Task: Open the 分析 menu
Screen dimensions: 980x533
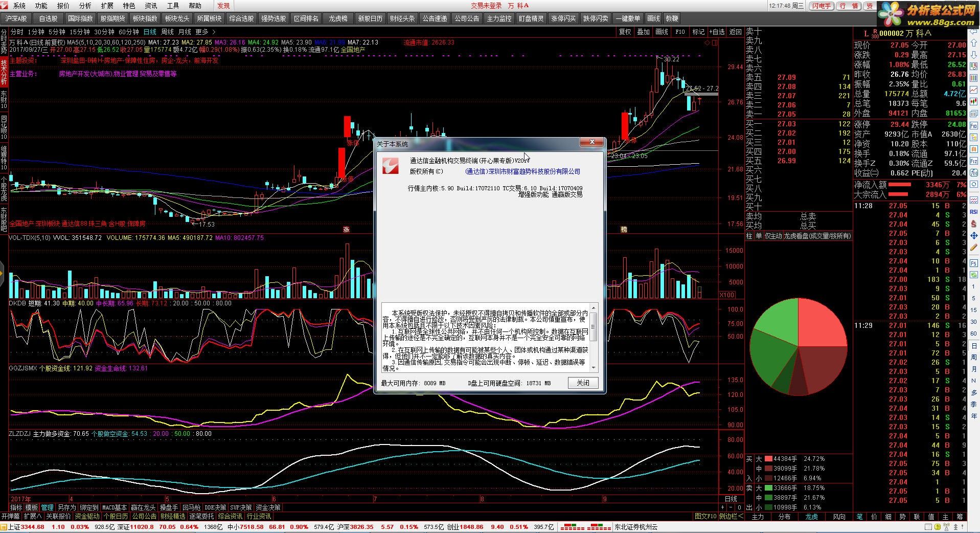Action: tap(85, 6)
